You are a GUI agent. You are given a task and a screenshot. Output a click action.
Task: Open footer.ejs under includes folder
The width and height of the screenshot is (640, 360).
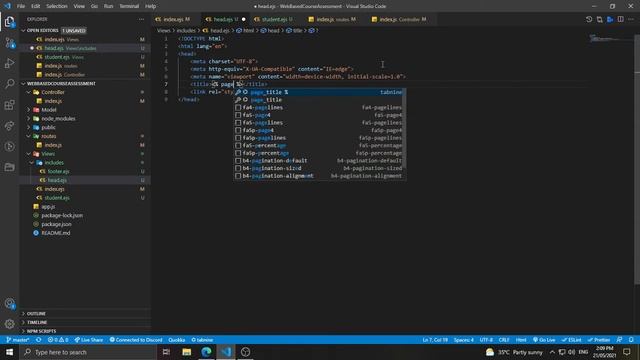(58, 171)
